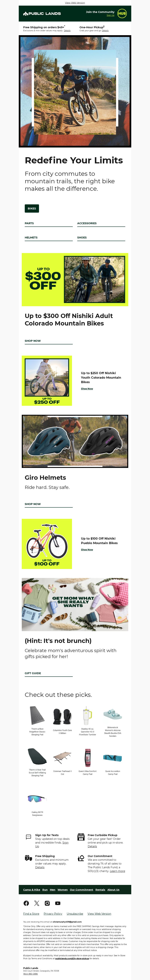The width and height of the screenshot is (150, 980).
Task: Click the Free Shipping truck icon
Action: click(28, 858)
